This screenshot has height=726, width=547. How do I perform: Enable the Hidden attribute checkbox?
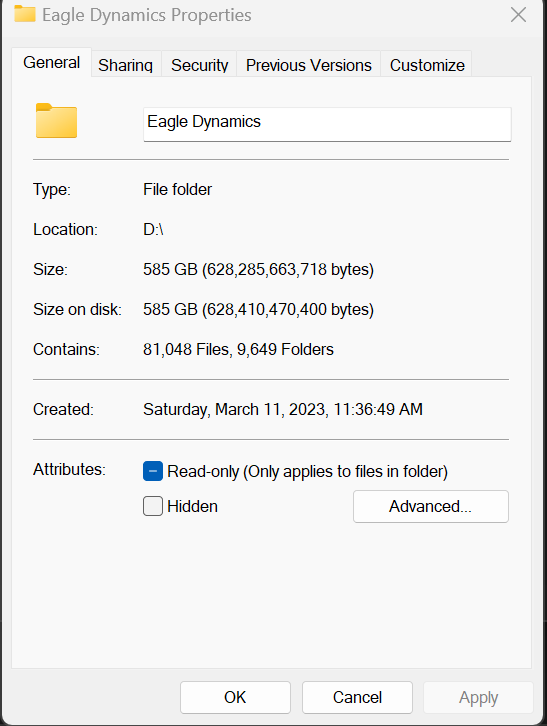[153, 506]
